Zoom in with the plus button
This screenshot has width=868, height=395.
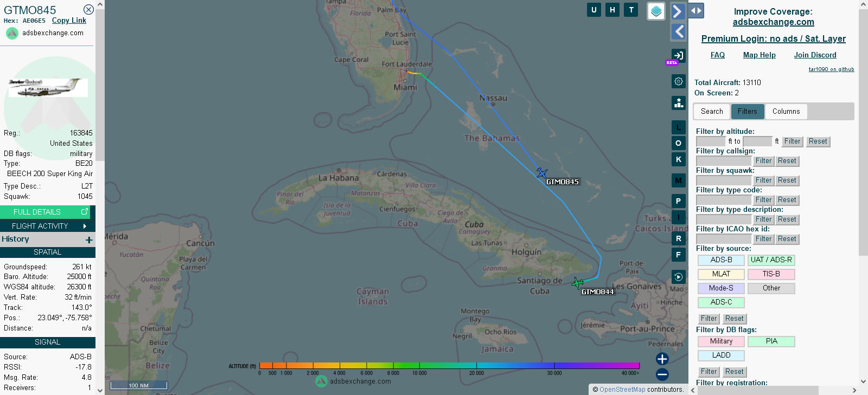(662, 359)
